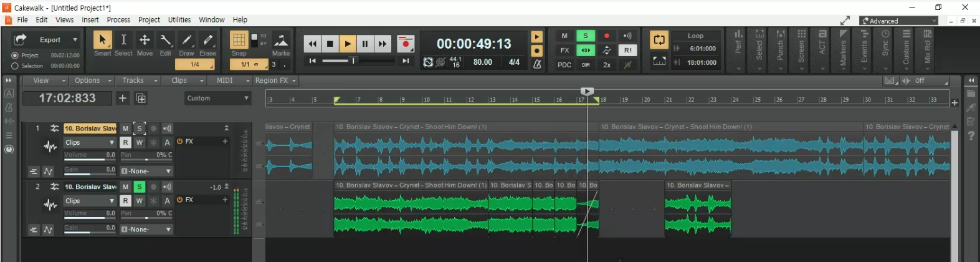Open the Marks module icon
Image resolution: width=980 pixels, height=262 pixels.
pyautogui.click(x=281, y=41)
